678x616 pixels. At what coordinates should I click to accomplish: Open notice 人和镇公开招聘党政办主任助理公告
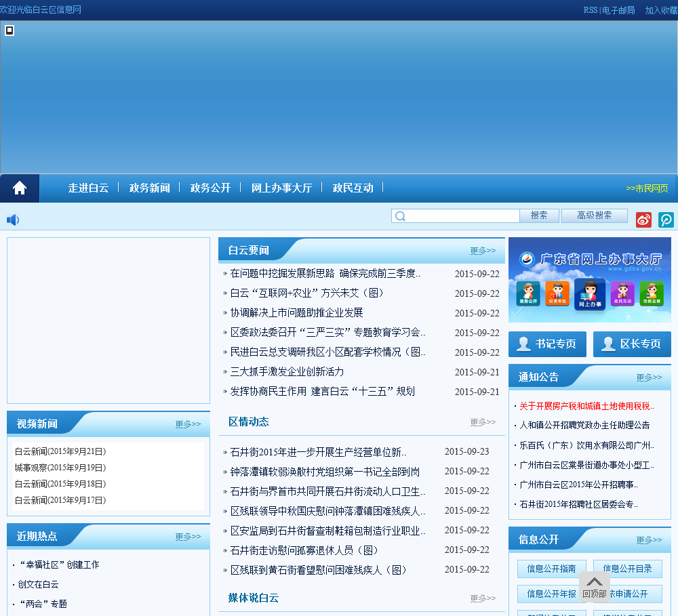[584, 425]
